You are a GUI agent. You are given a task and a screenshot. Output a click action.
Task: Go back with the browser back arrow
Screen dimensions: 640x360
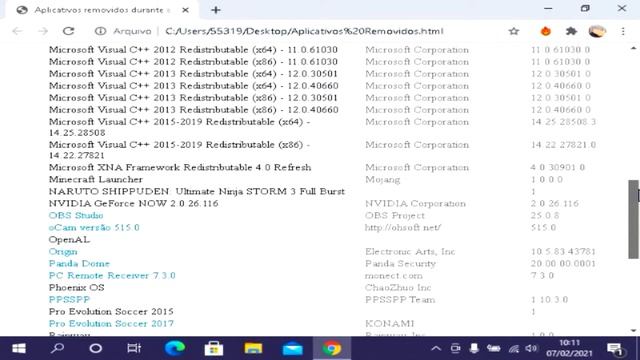(17, 31)
